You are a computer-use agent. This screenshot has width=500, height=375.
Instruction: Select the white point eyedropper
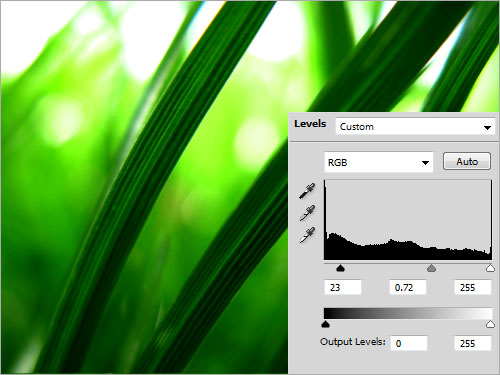[x=307, y=235]
